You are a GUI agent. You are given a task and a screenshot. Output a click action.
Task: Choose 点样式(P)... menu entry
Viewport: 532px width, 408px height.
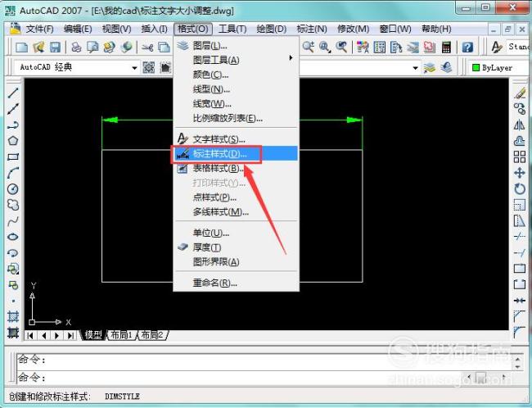tap(236, 197)
